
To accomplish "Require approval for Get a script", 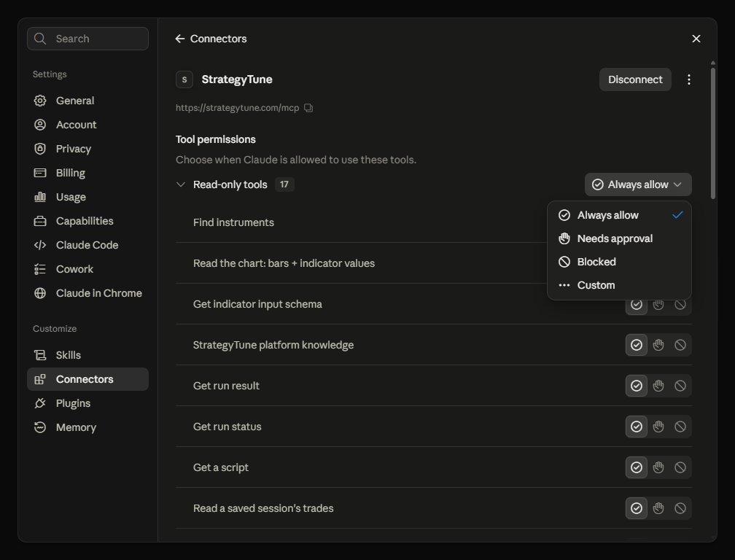I will point(658,467).
